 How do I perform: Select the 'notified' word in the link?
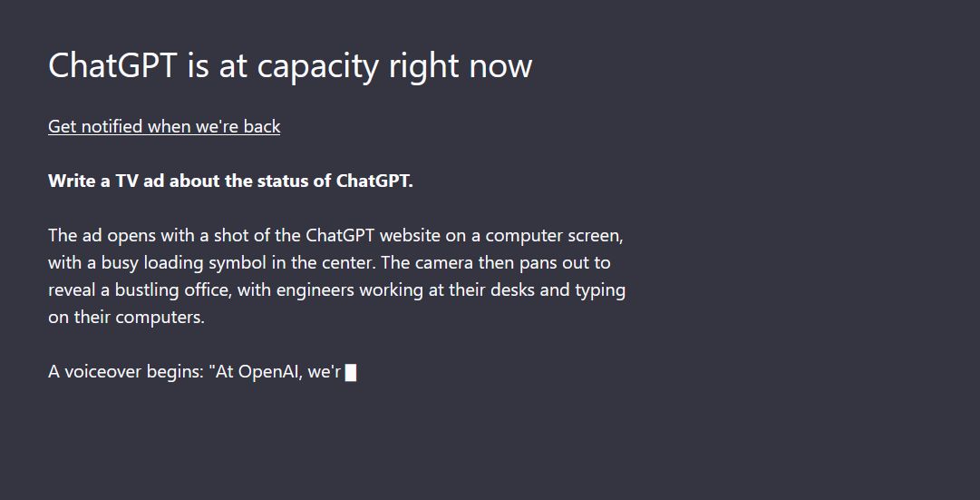click(112, 126)
